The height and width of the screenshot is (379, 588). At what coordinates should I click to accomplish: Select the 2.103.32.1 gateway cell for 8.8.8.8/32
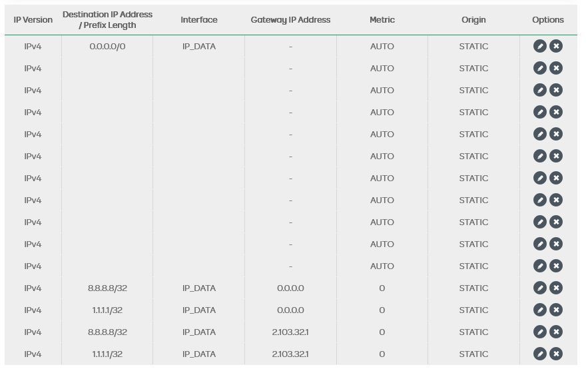point(290,332)
